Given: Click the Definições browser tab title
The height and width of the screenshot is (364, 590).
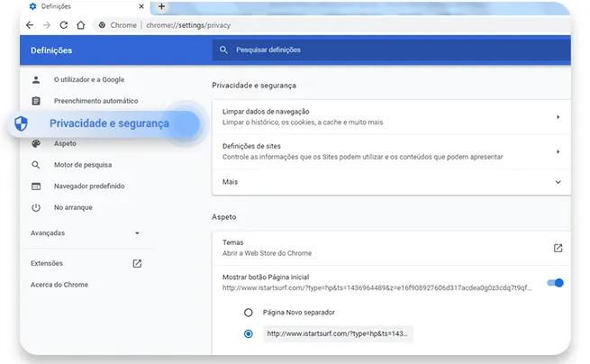Looking at the screenshot, I should click(56, 6).
